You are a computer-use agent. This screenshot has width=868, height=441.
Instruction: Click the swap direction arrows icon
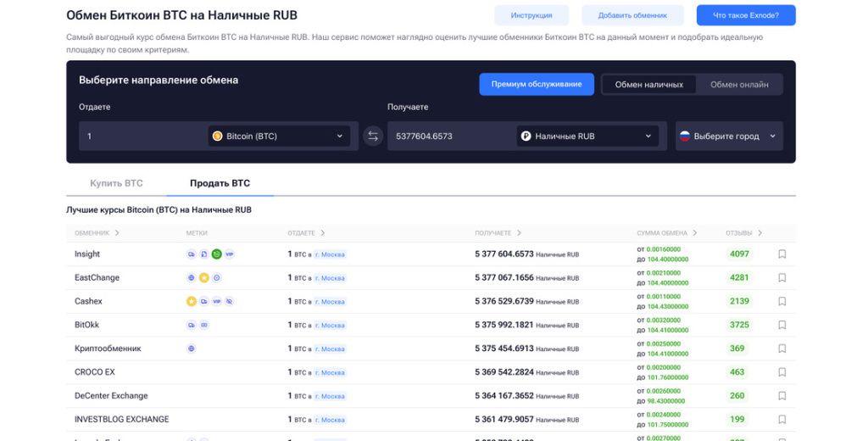coord(373,137)
